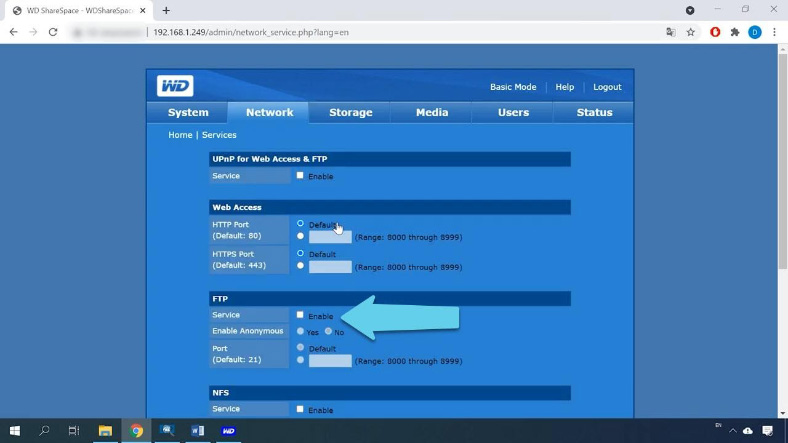Select custom HTTPS port radio button
Viewport: 788px width, 443px height.
pyautogui.click(x=300, y=266)
